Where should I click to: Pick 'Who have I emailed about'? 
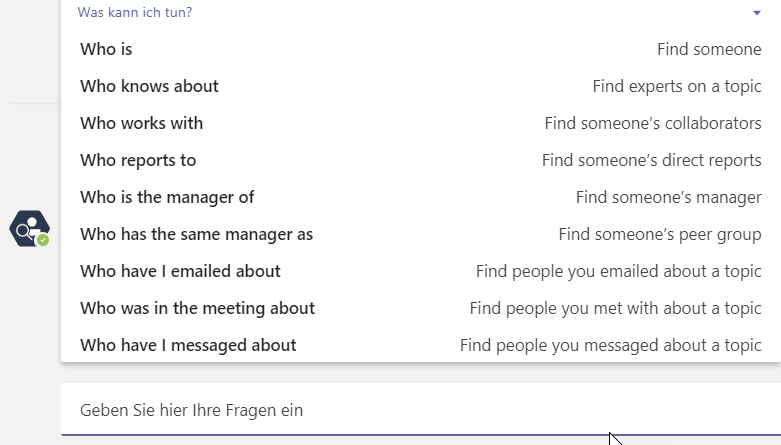pyautogui.click(x=421, y=271)
